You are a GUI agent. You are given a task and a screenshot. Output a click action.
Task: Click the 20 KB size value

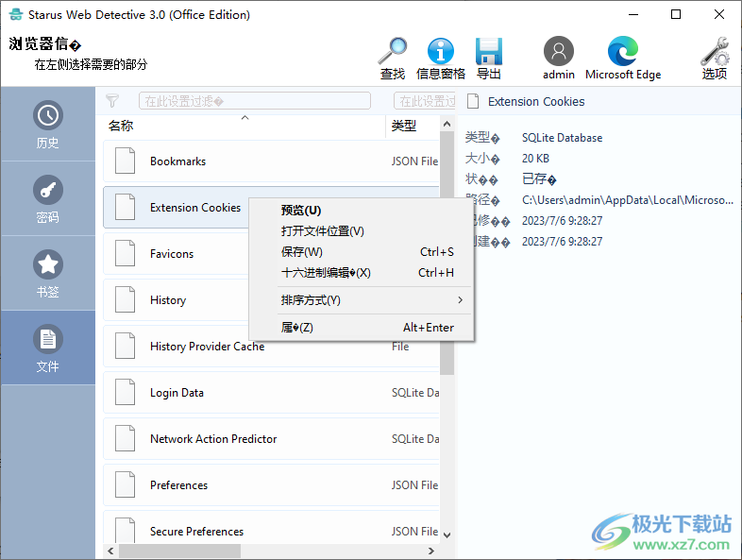[535, 159]
